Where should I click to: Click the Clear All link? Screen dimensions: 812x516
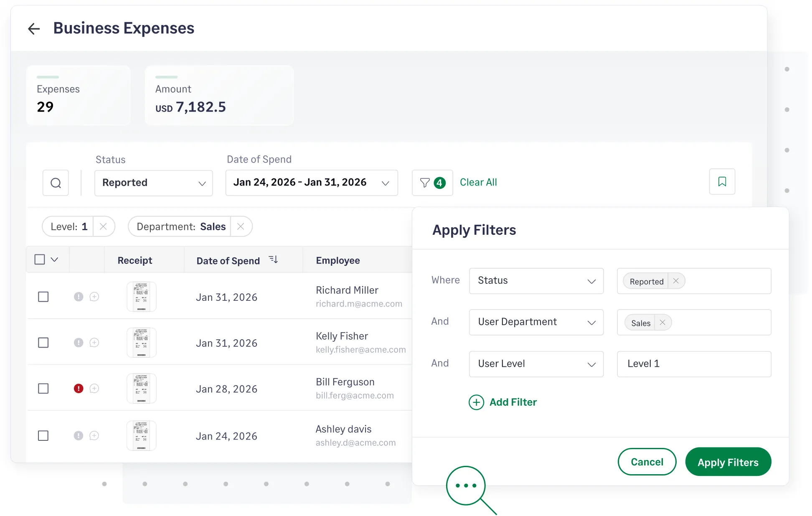(x=478, y=182)
